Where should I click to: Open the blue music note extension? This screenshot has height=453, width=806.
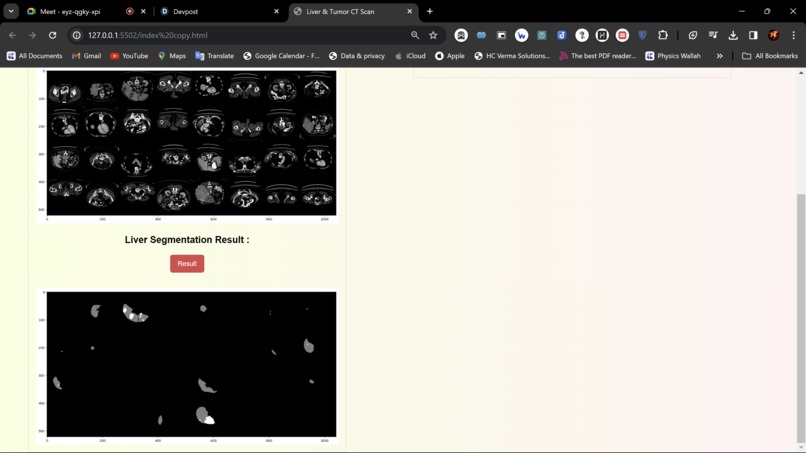tap(561, 35)
